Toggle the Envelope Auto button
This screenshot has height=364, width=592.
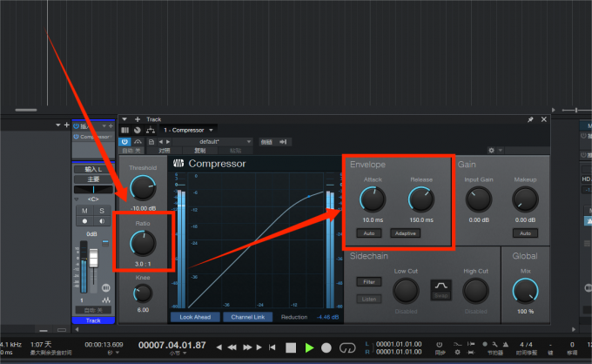click(369, 233)
